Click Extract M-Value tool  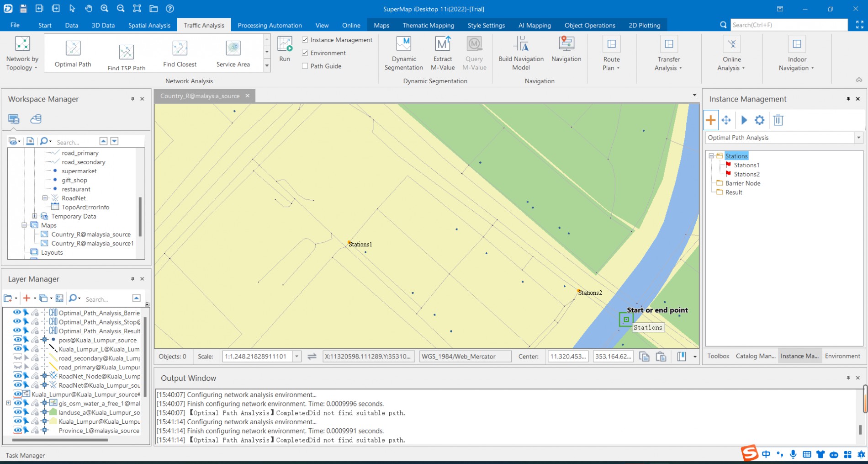tap(442, 53)
